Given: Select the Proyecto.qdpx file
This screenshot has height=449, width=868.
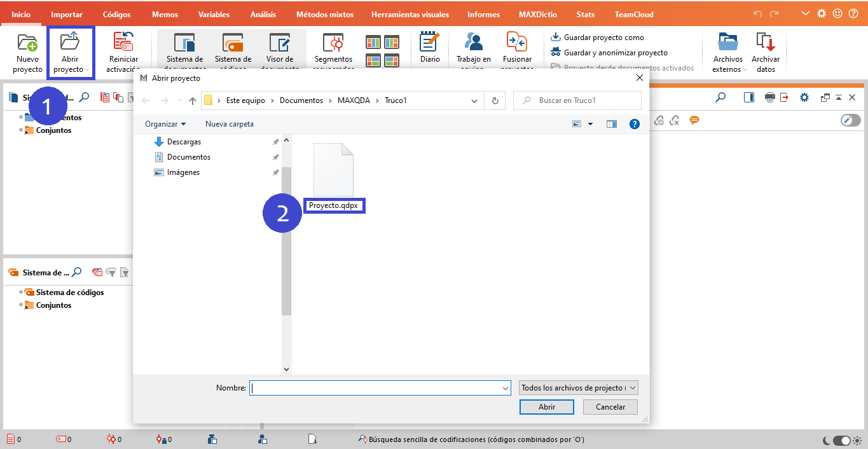Looking at the screenshot, I should pos(333,177).
